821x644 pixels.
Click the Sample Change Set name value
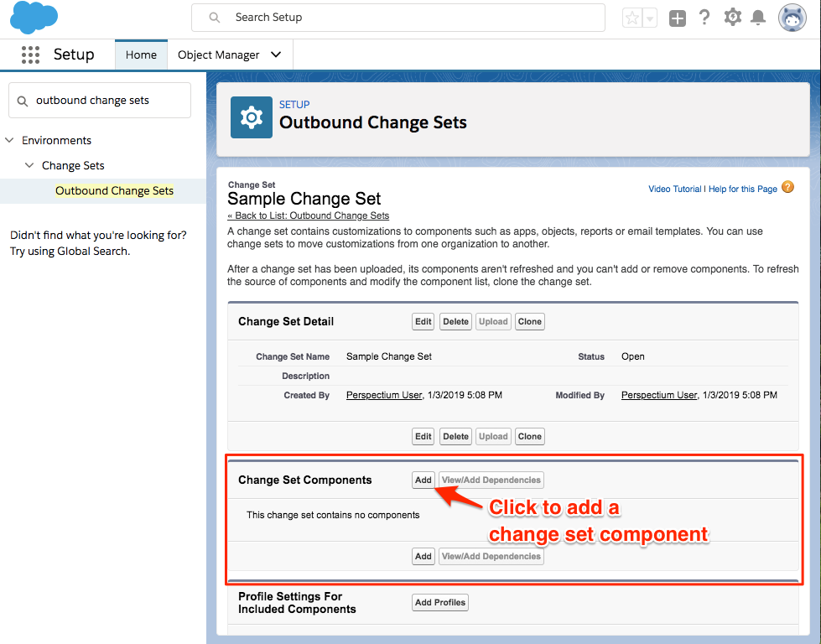(389, 356)
